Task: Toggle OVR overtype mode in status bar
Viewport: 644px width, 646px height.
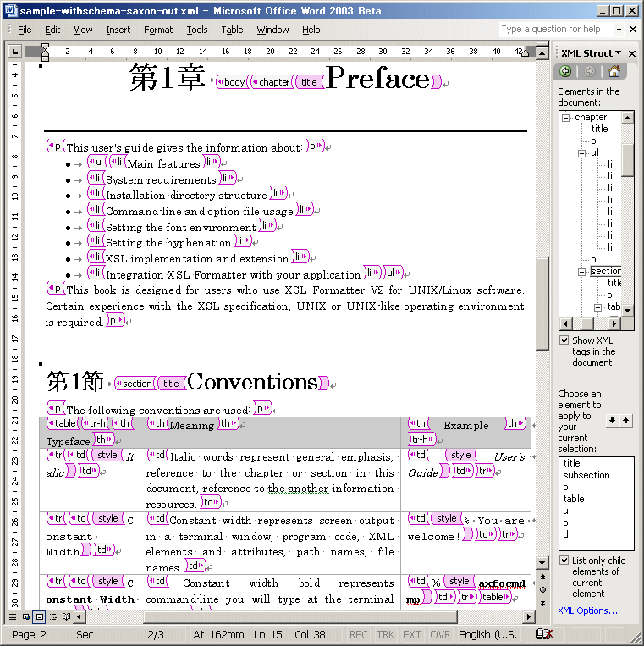Action: point(440,634)
